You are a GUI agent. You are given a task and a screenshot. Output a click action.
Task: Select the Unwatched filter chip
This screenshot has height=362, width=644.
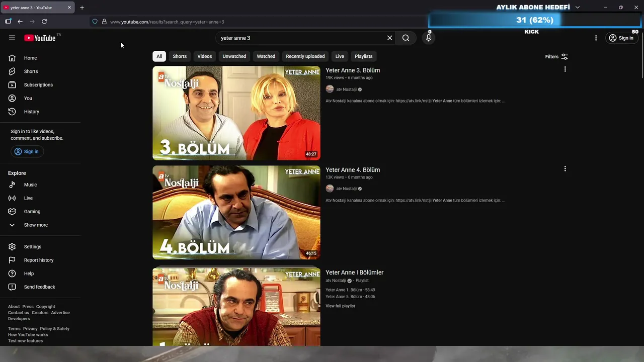(234, 56)
